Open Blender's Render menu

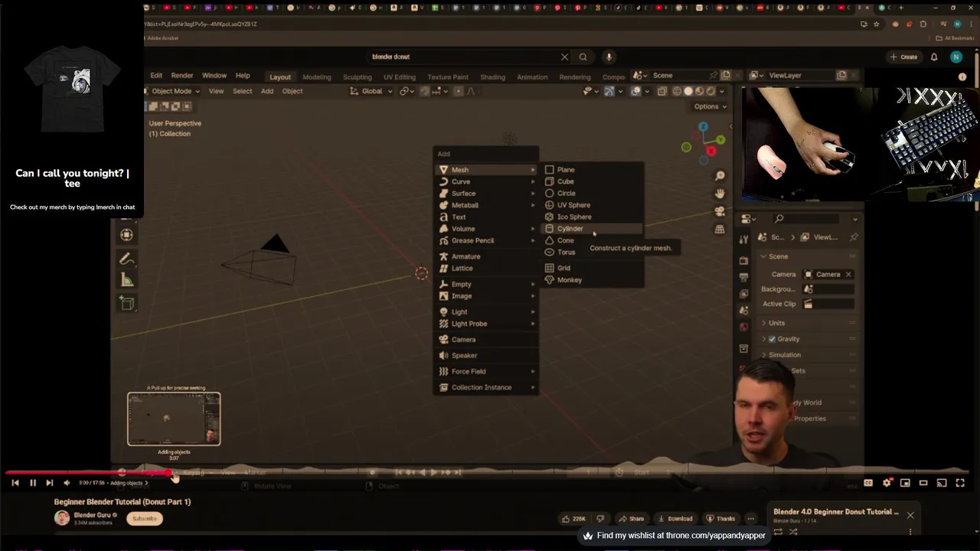181,76
